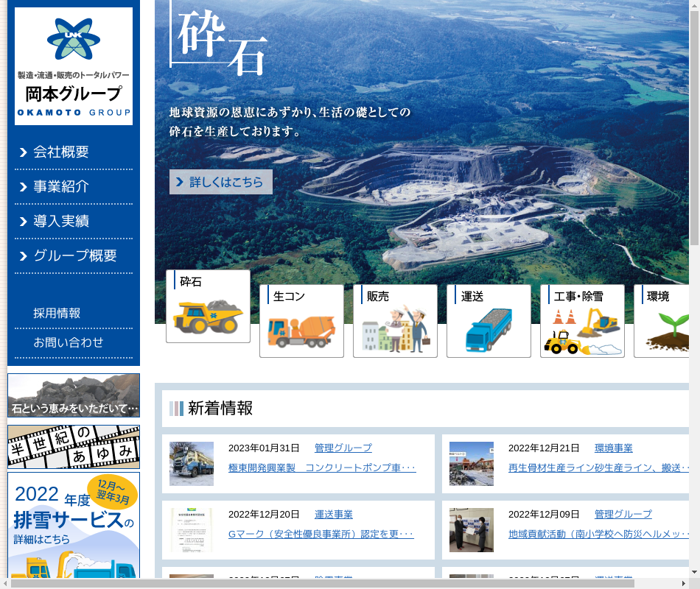
Task: Open the 管理グループ link dated 2023年01月31日
Action: pos(343,448)
